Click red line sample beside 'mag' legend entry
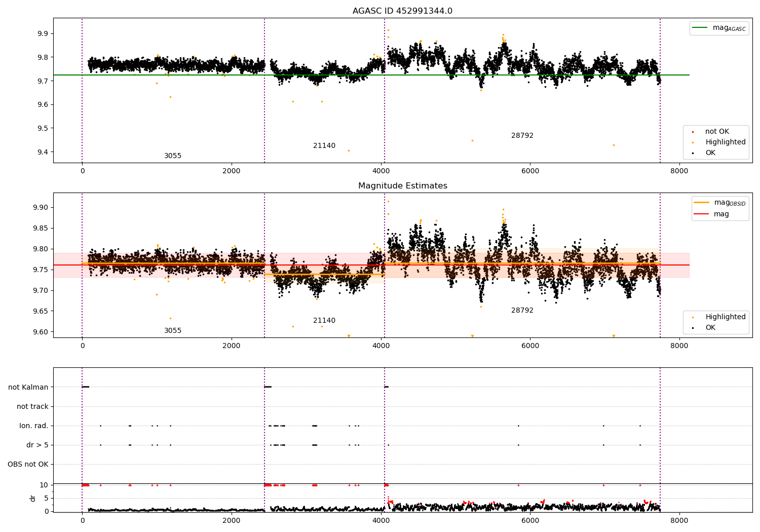Image resolution: width=760 pixels, height=532 pixels. coord(701,214)
